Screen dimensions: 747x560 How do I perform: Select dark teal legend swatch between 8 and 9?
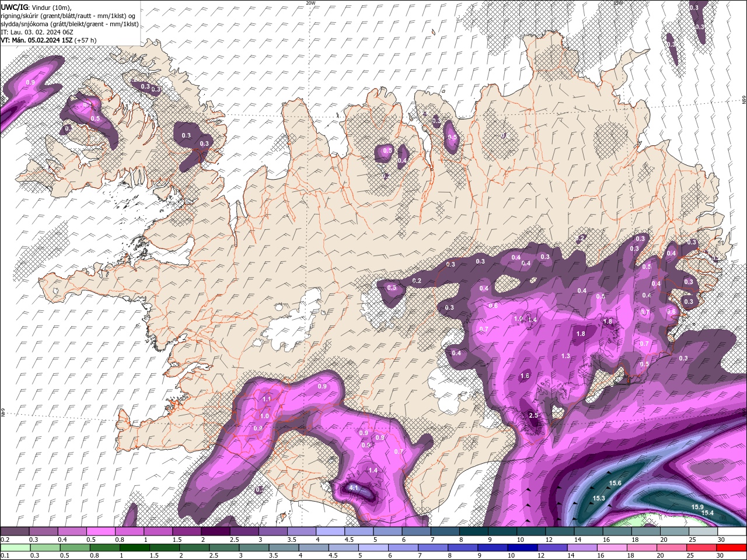(x=474, y=531)
